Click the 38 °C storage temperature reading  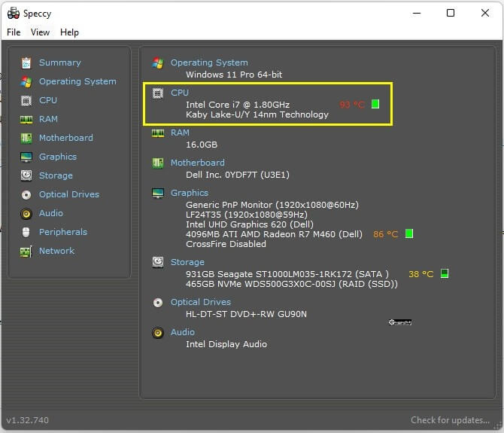[421, 274]
